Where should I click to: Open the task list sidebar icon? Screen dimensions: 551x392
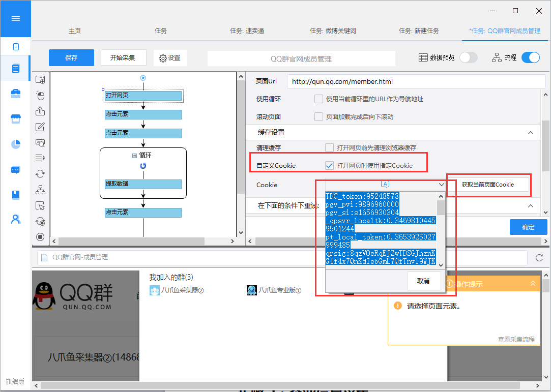(15, 69)
